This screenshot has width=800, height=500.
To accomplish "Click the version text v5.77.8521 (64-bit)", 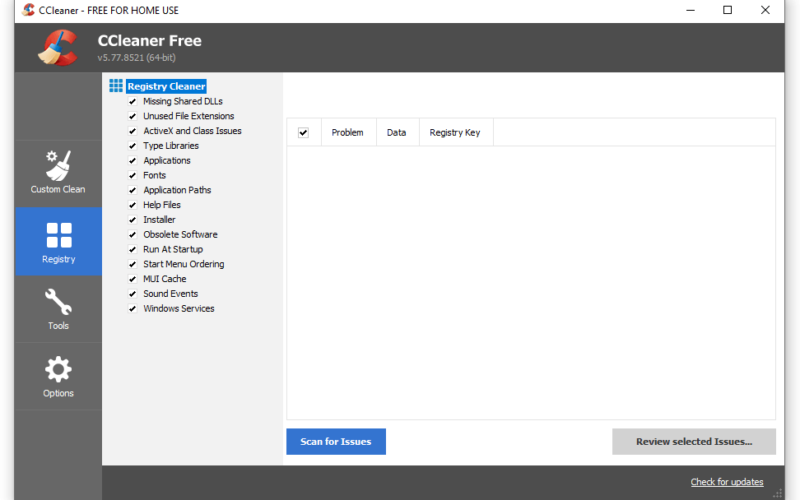I will (136, 58).
